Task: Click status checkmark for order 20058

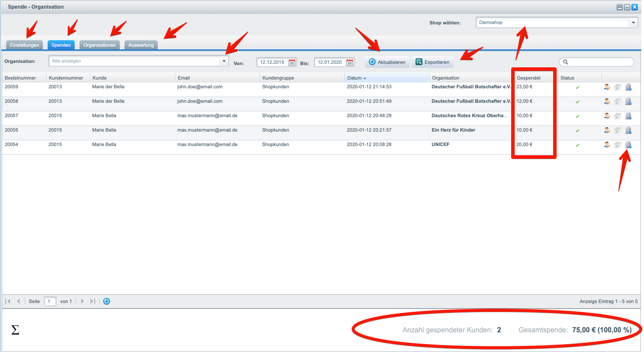Action: coord(578,102)
